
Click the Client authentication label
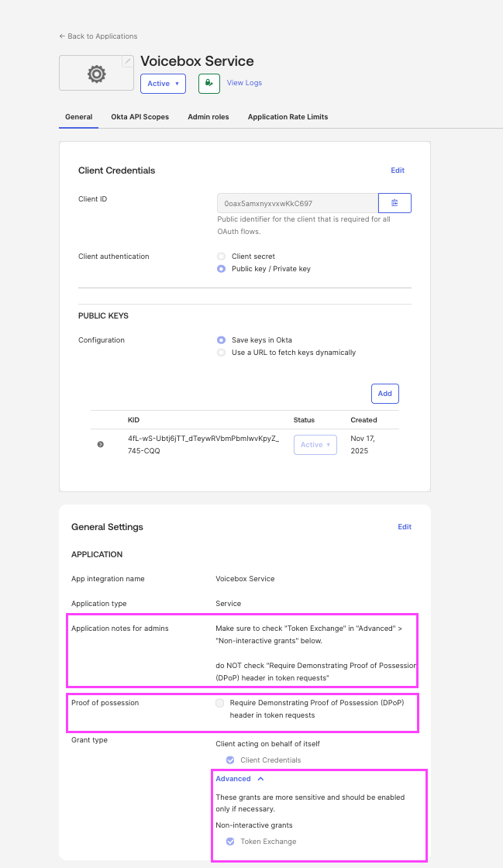[113, 257]
